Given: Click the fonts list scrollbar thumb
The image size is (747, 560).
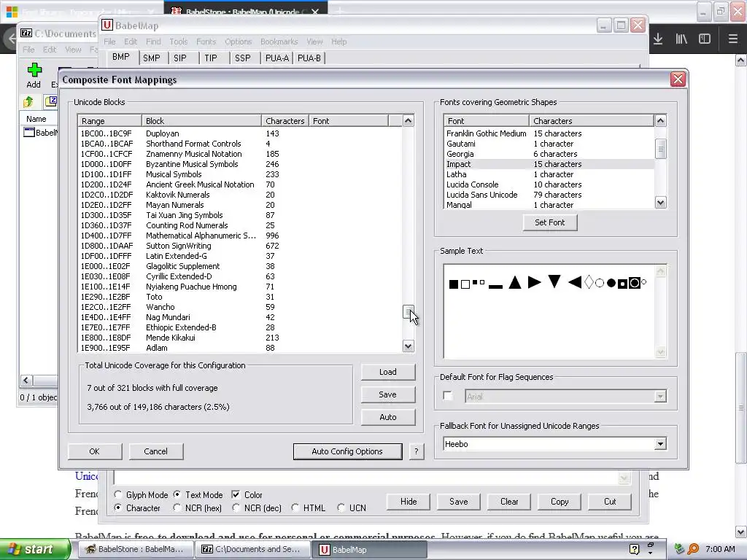Looking at the screenshot, I should pos(660,149).
